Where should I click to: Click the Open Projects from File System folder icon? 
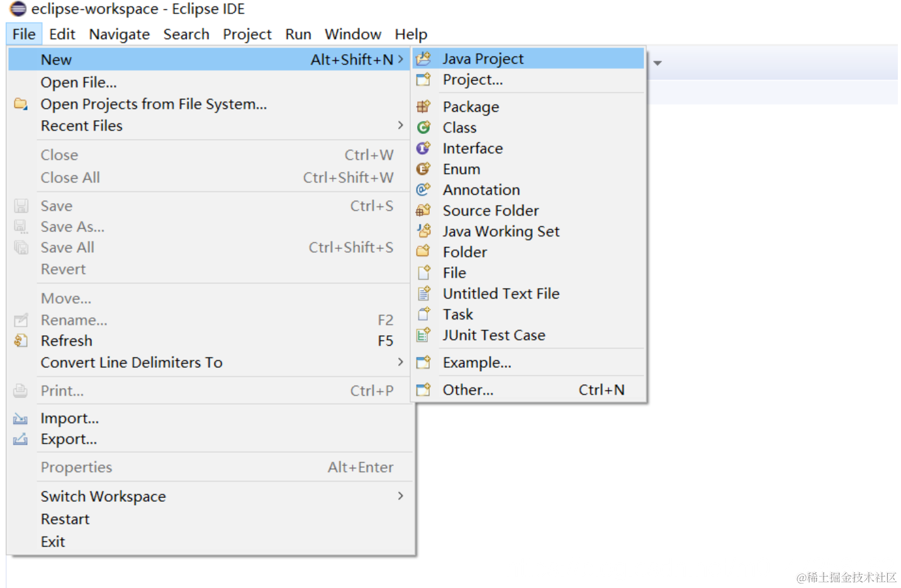[x=21, y=104]
